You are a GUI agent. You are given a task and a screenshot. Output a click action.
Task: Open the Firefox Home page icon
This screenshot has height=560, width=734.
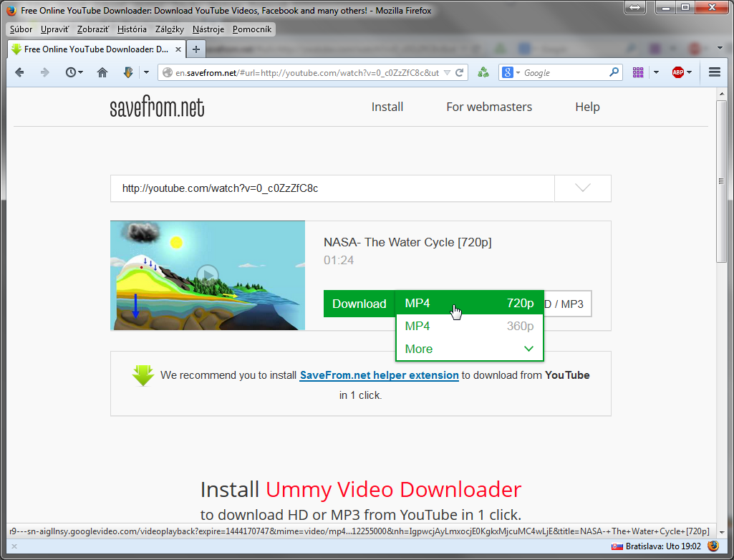tap(102, 72)
